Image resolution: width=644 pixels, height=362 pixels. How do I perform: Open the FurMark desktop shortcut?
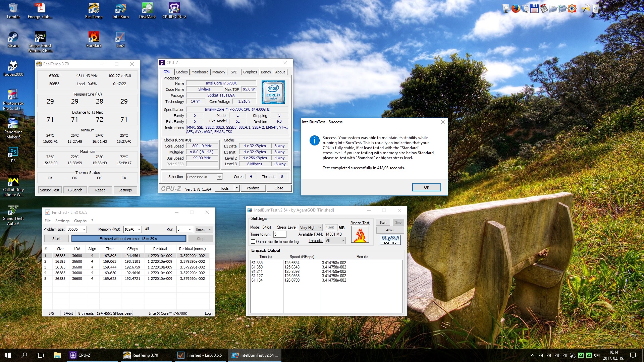tap(94, 40)
